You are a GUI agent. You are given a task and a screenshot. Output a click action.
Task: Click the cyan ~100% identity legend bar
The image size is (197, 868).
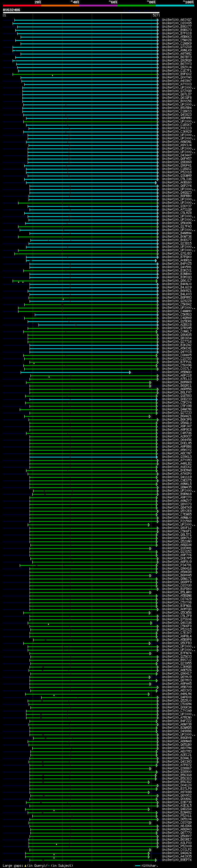[175, 6]
